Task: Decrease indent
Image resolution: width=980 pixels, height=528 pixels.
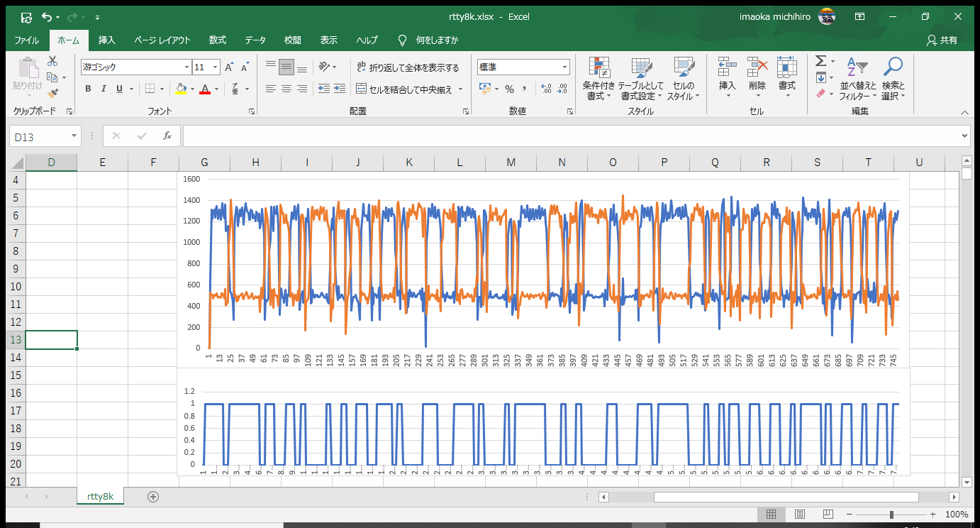Action: pyautogui.click(x=323, y=89)
